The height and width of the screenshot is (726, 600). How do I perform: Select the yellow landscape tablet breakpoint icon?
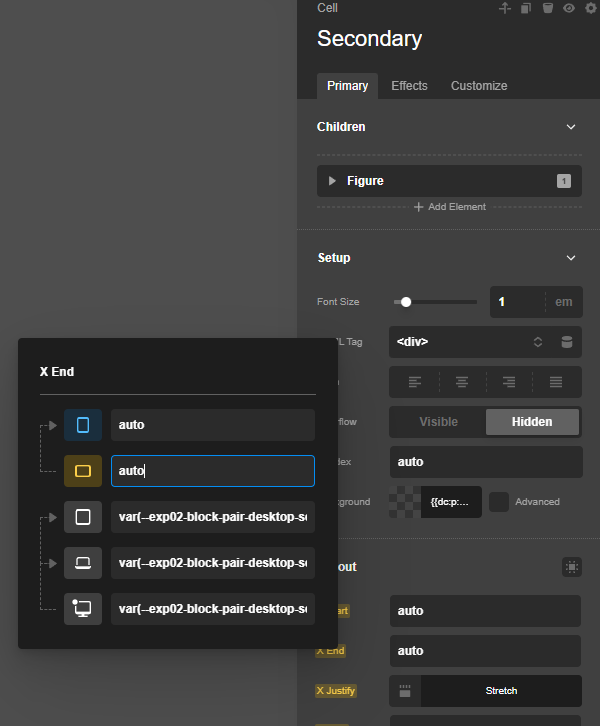point(83,471)
